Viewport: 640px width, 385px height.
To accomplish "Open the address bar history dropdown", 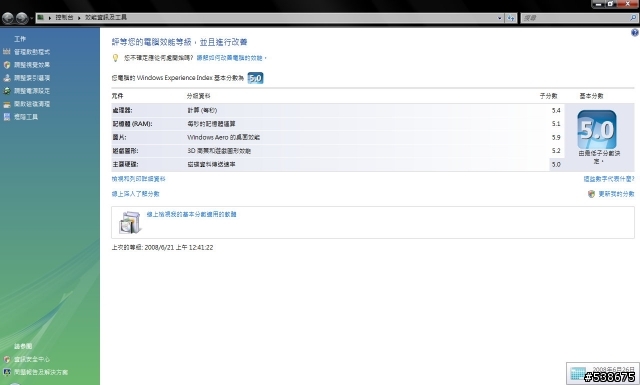I will point(500,18).
